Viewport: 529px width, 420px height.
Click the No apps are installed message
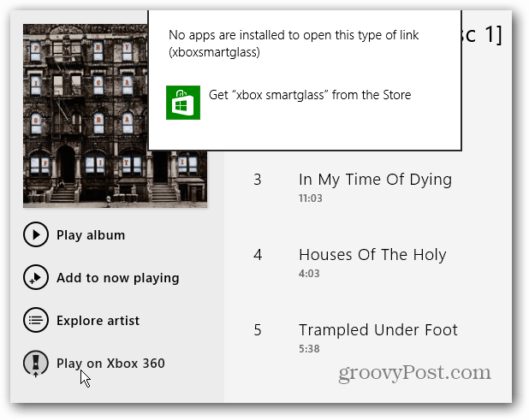(294, 44)
